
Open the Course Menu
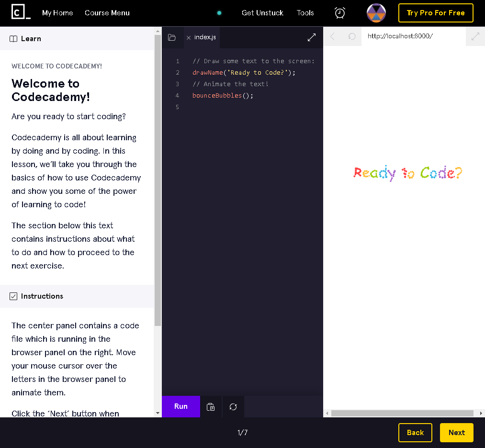(x=107, y=13)
